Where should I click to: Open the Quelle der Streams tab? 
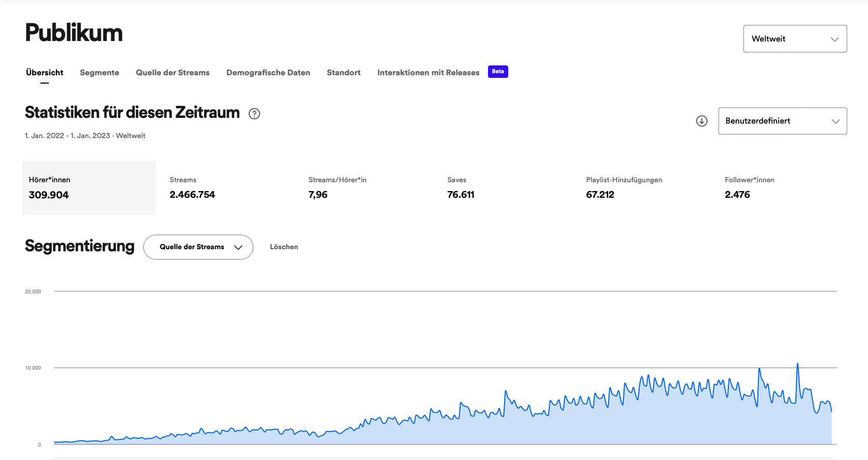click(172, 73)
